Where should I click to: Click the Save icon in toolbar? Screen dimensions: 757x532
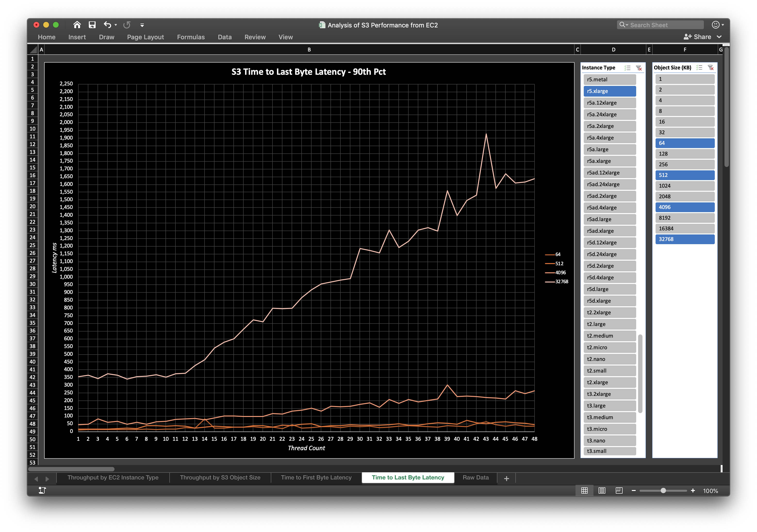pyautogui.click(x=92, y=25)
